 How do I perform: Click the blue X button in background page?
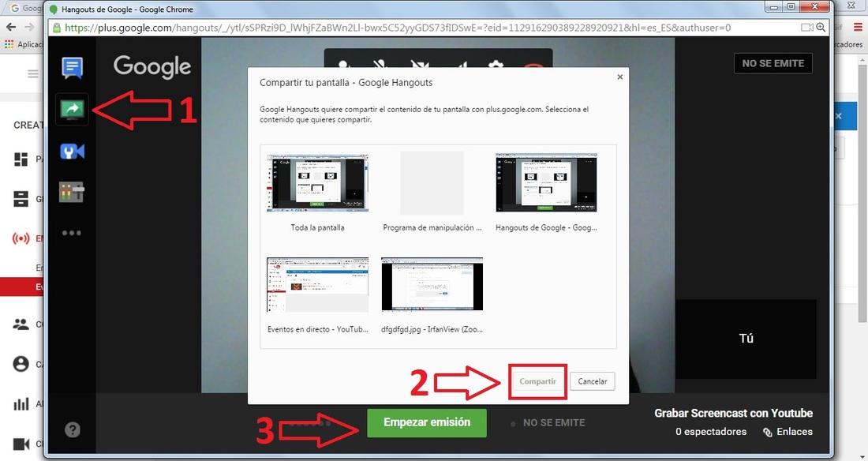click(x=838, y=116)
